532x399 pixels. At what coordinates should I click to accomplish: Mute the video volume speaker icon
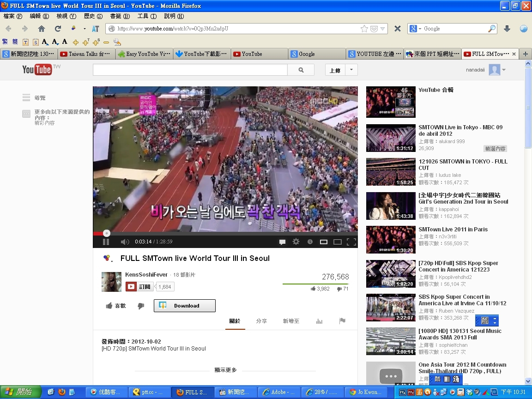pyautogui.click(x=125, y=242)
